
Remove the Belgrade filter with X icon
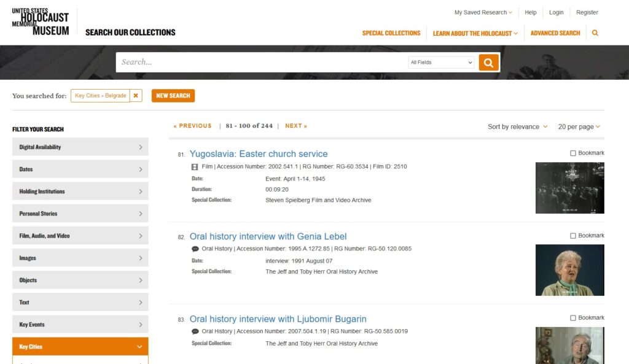point(136,96)
